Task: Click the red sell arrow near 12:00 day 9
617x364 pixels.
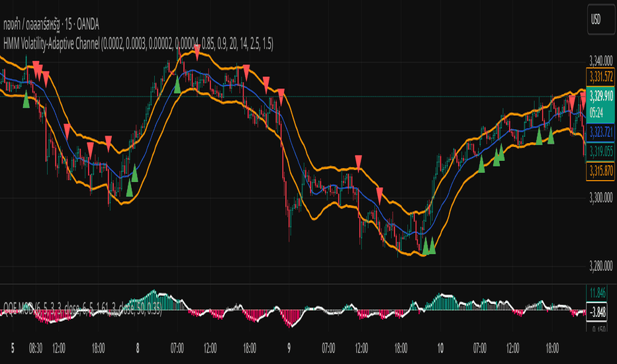Action: 358,162
